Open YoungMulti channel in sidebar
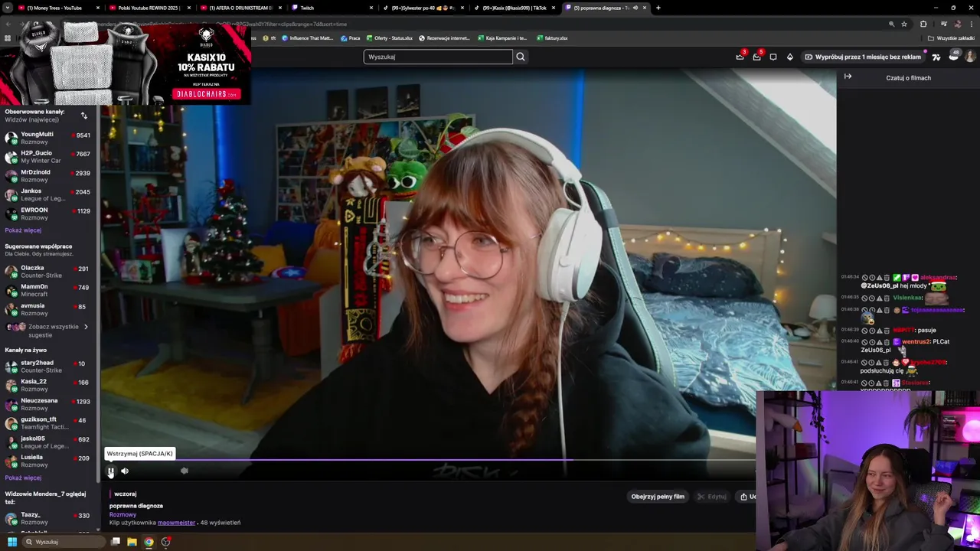Viewport: 980px width, 551px height. click(47, 138)
